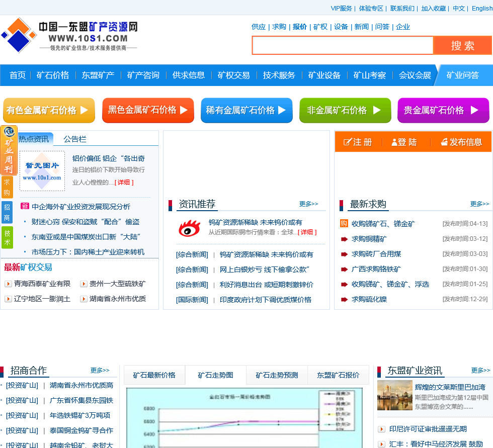Click 更多>> next to 招商合作
This screenshot has height=448, width=493.
[100, 371]
